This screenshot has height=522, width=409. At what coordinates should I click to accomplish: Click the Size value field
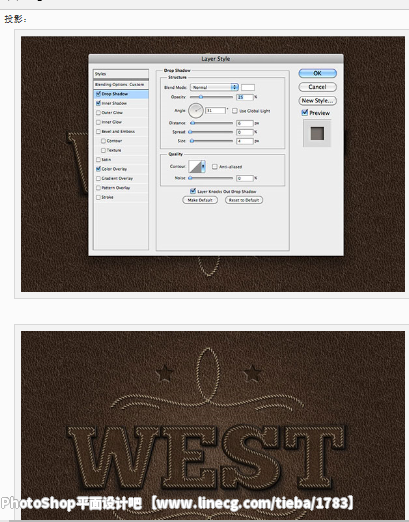[x=245, y=141]
